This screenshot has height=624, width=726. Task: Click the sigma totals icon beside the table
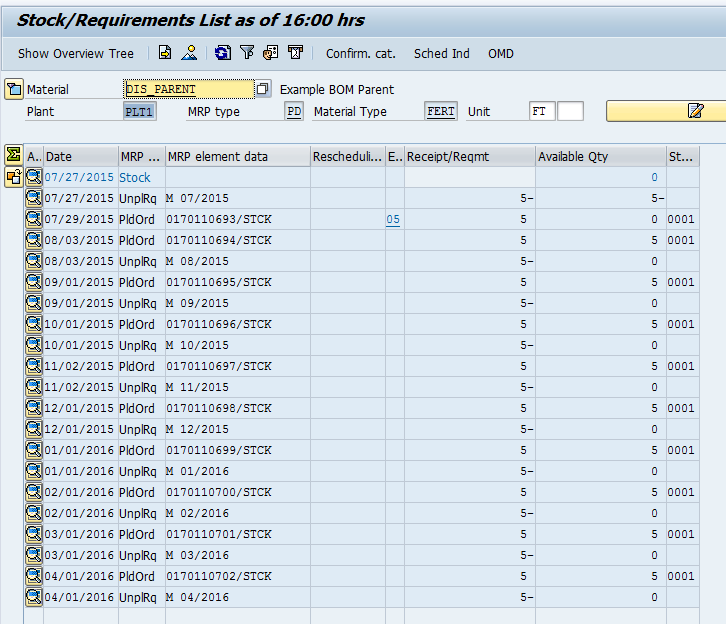[x=13, y=154]
